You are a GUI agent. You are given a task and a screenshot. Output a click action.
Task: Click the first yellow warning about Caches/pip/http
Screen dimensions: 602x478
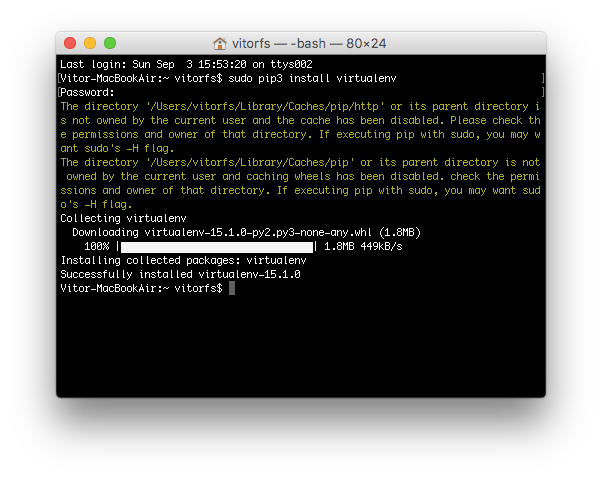[x=300, y=127]
